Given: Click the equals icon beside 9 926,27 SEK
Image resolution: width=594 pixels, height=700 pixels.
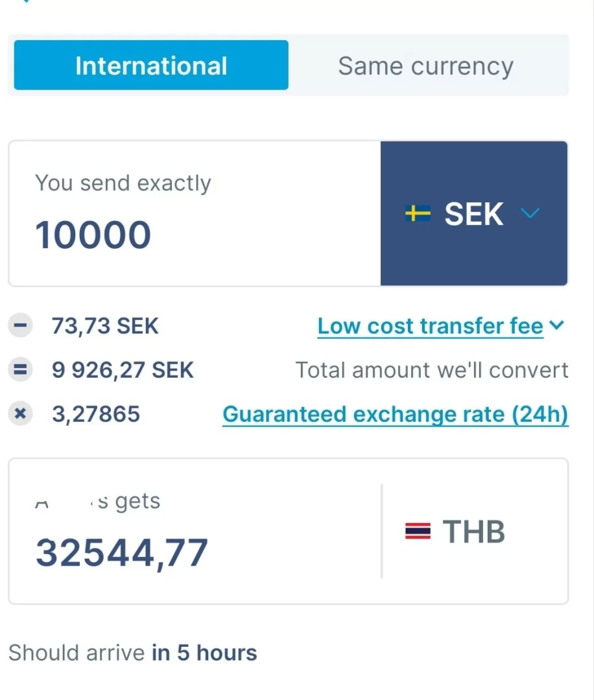Looking at the screenshot, I should click(x=20, y=369).
